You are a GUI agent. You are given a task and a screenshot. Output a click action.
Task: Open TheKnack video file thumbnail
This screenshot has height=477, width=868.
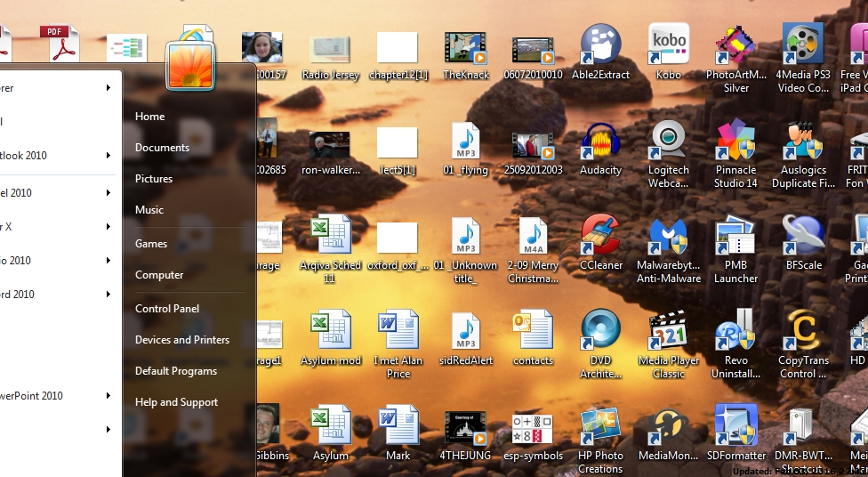[465, 48]
